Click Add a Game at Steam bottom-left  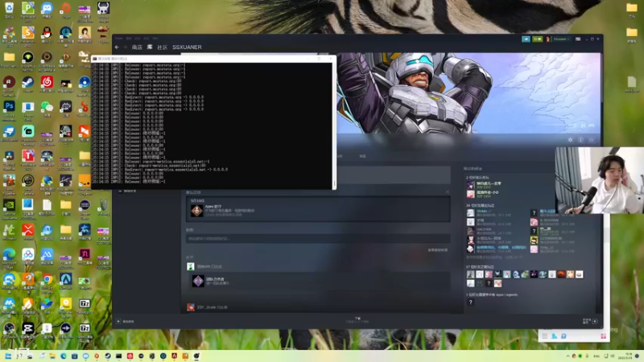click(x=126, y=321)
